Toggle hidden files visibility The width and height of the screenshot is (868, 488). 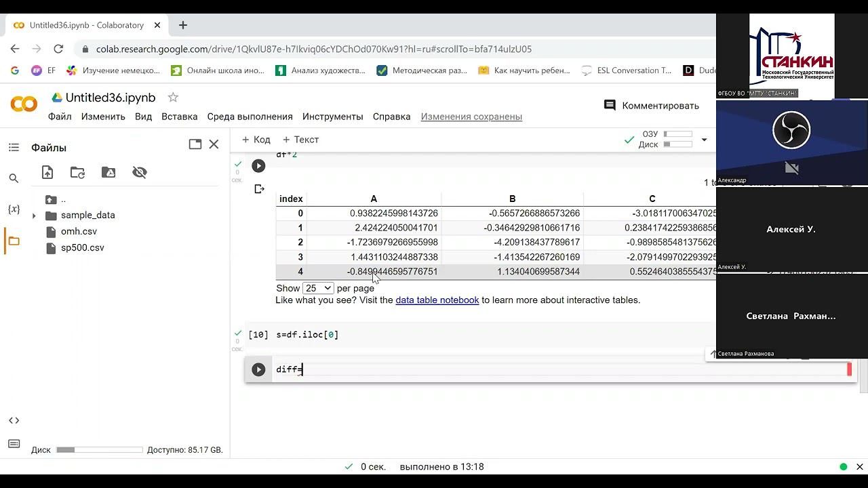coord(140,172)
